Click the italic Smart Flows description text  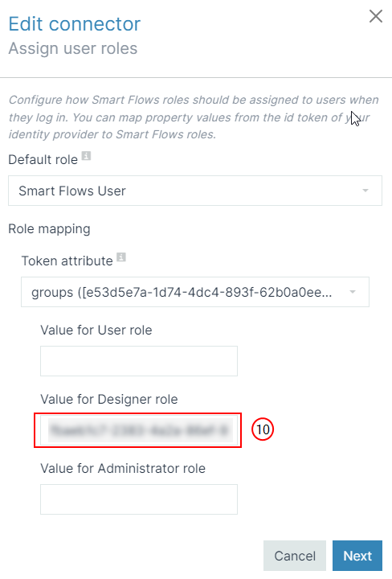click(x=194, y=117)
